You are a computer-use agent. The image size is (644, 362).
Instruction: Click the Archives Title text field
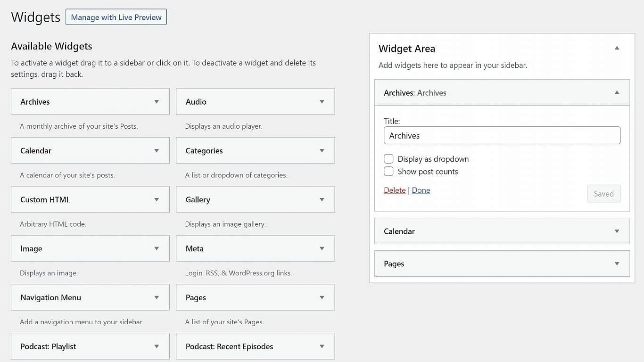click(x=502, y=136)
